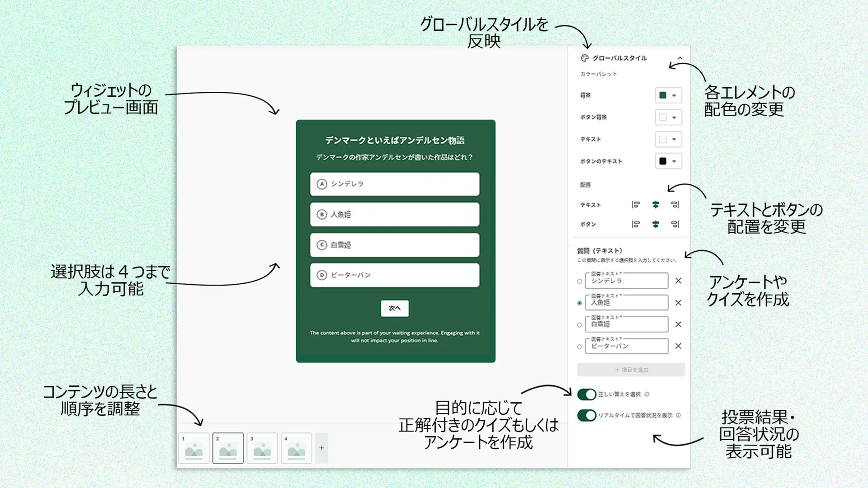The height and width of the screenshot is (488, 868).
Task: Select left alignment for ボタン
Action: tap(636, 224)
